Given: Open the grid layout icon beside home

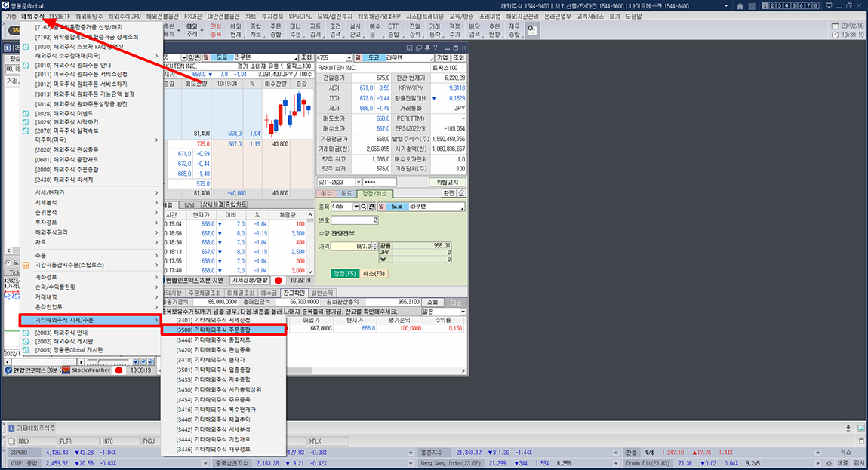Looking at the screenshot, I should (752, 6).
